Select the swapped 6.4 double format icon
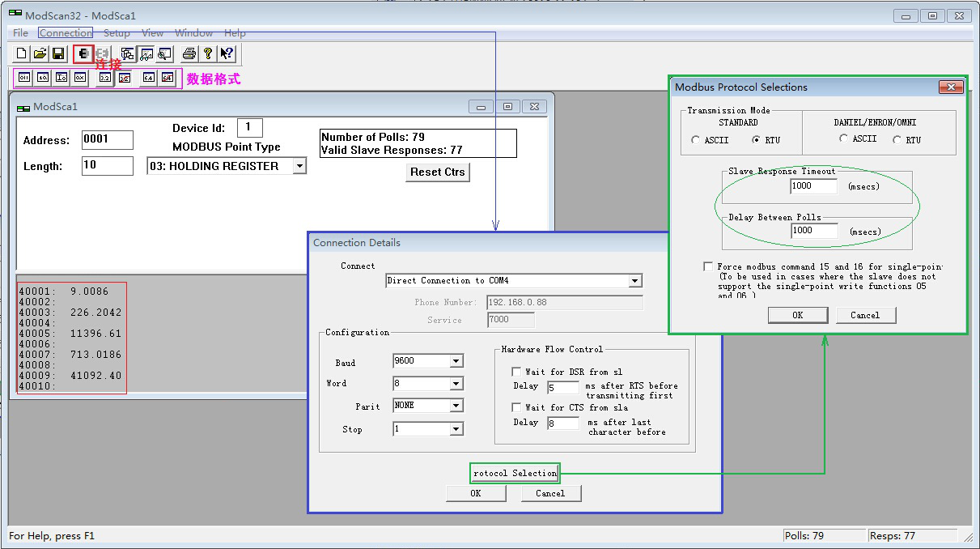The image size is (980, 549). click(x=167, y=78)
